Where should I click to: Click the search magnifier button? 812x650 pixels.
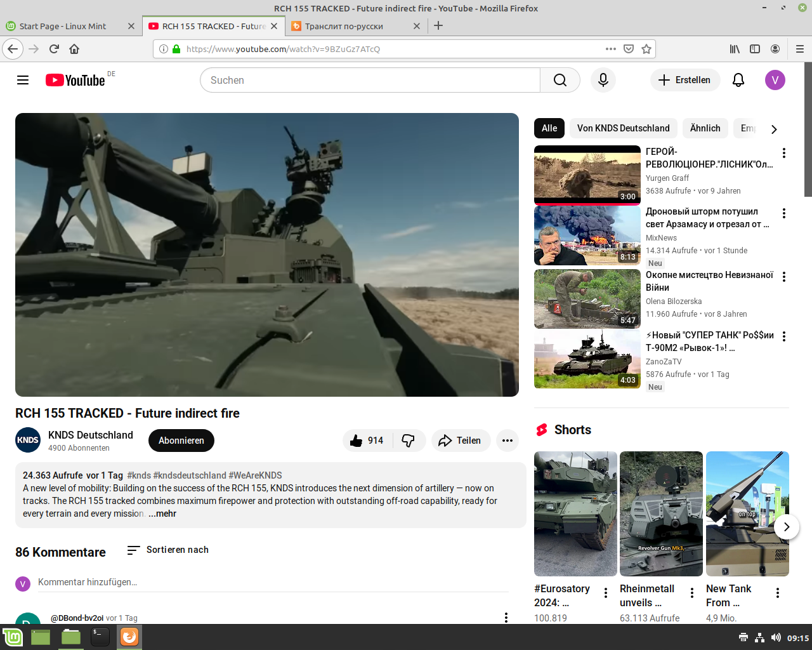coord(560,80)
